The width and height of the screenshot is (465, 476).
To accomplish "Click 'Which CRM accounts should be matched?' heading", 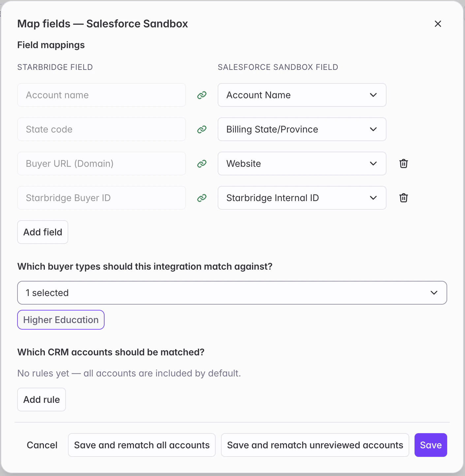I will [x=111, y=352].
